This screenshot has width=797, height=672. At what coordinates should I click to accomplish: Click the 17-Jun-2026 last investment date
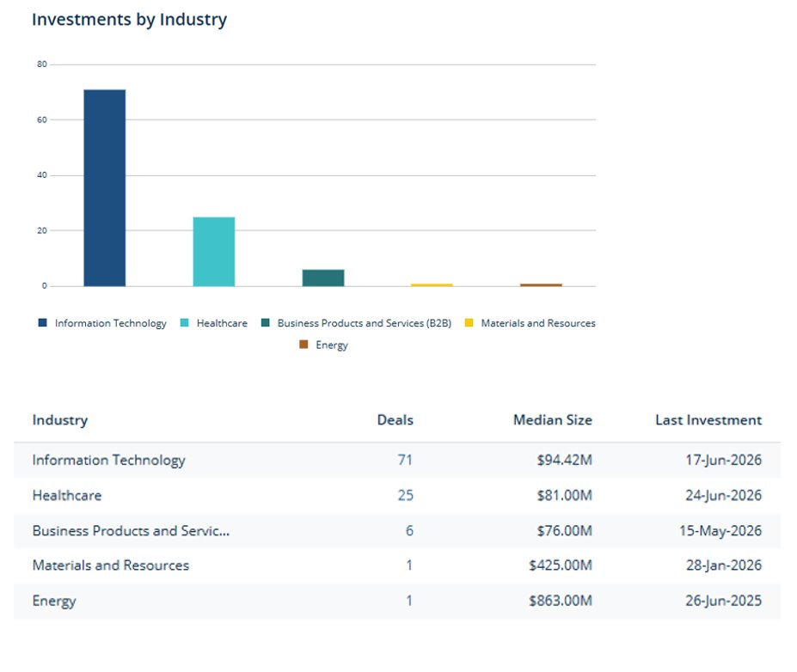[724, 461]
